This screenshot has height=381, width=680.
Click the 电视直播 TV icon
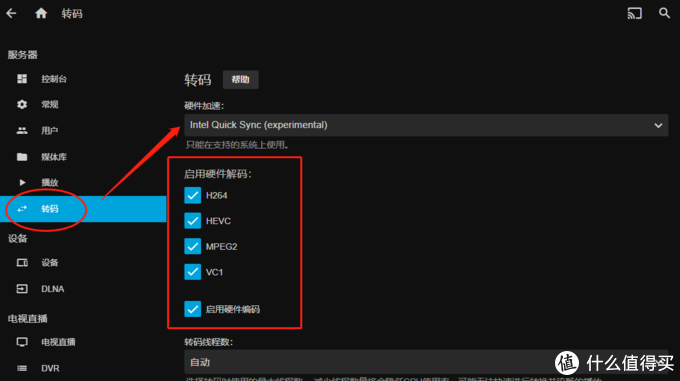(x=22, y=342)
